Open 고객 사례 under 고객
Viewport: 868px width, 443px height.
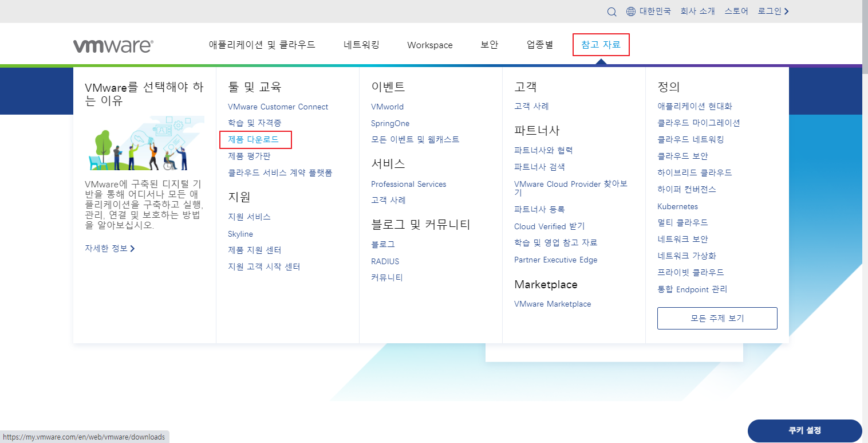531,107
